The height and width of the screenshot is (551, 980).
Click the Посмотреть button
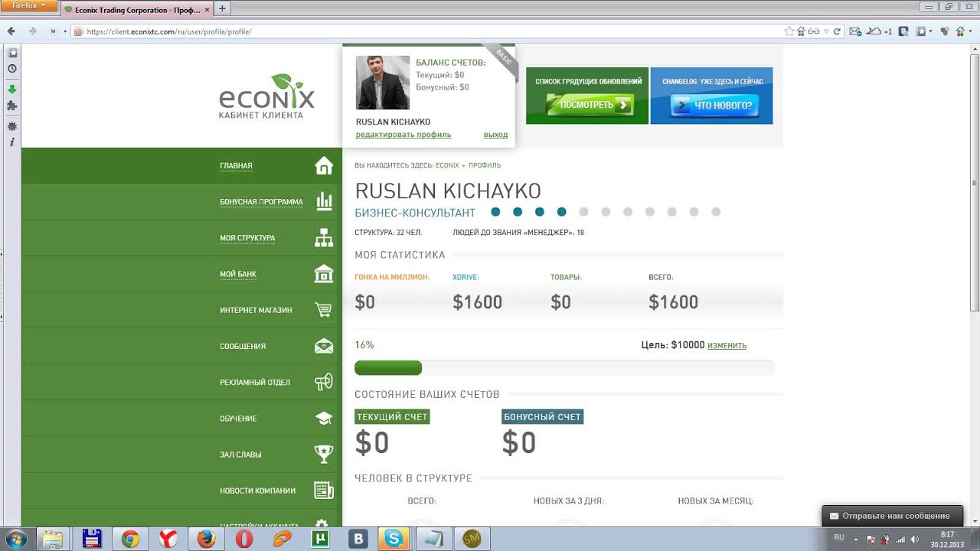(x=590, y=105)
